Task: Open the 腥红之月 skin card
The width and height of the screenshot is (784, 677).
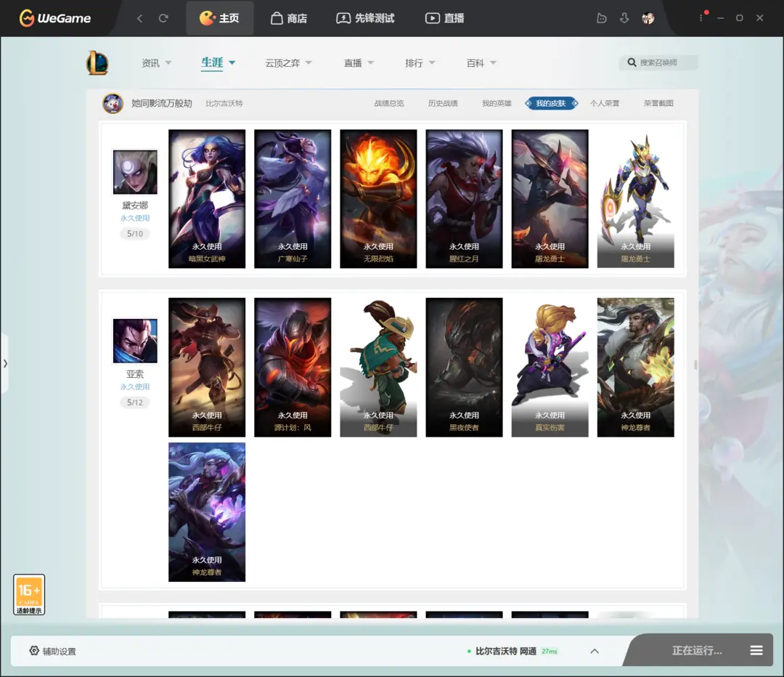Action: [464, 198]
